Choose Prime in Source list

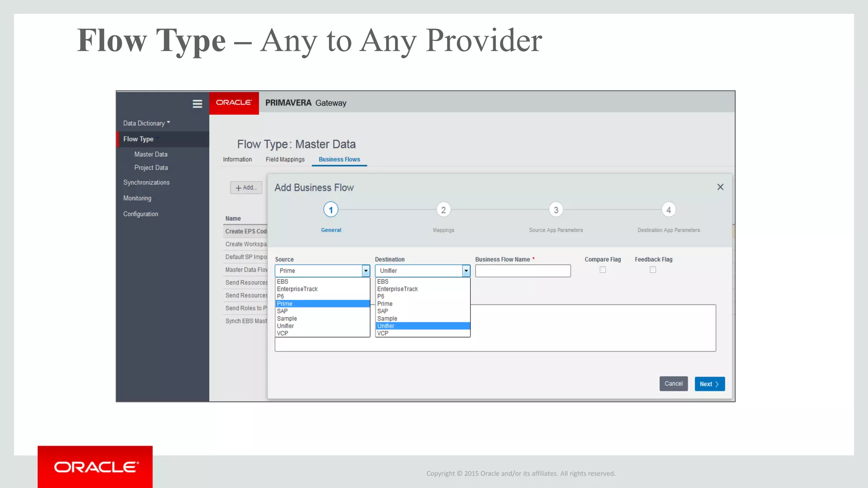coord(323,304)
